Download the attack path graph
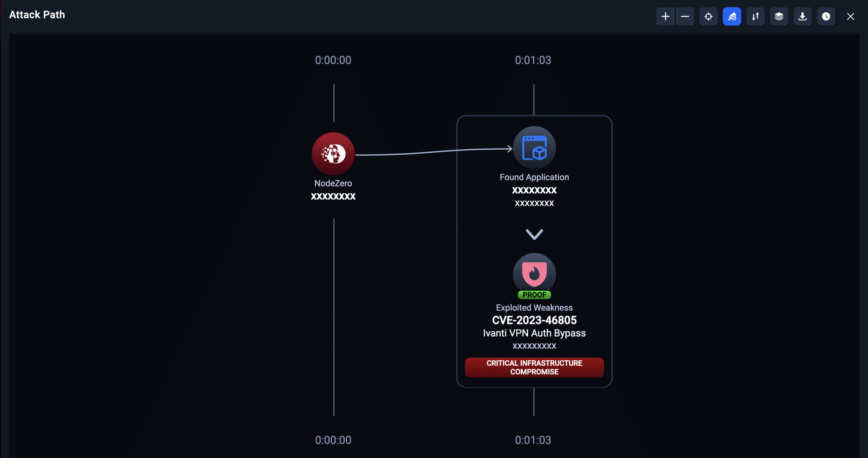Viewport: 868px width, 458px height. (x=802, y=16)
